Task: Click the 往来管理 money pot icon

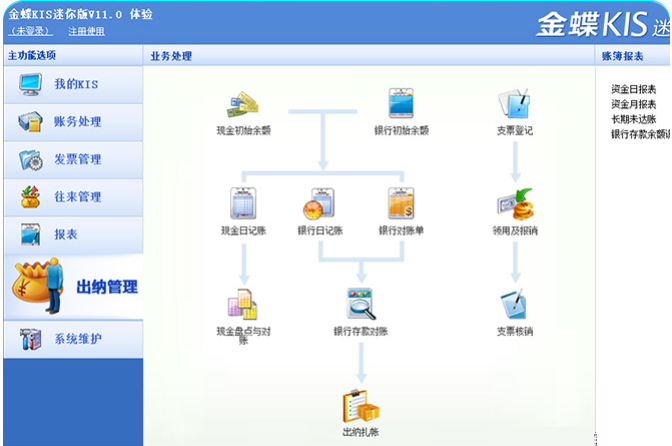Action: (x=30, y=197)
